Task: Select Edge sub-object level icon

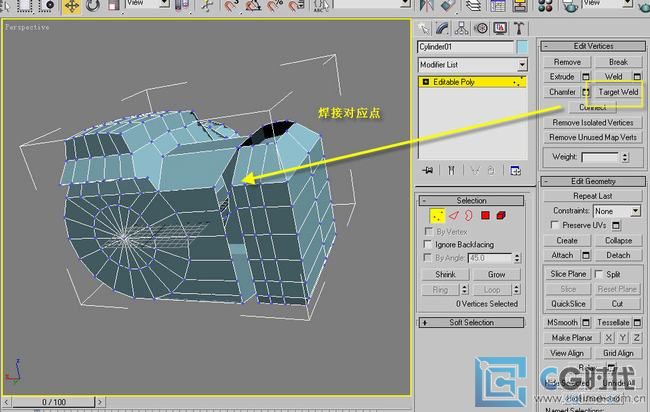Action: [x=454, y=216]
